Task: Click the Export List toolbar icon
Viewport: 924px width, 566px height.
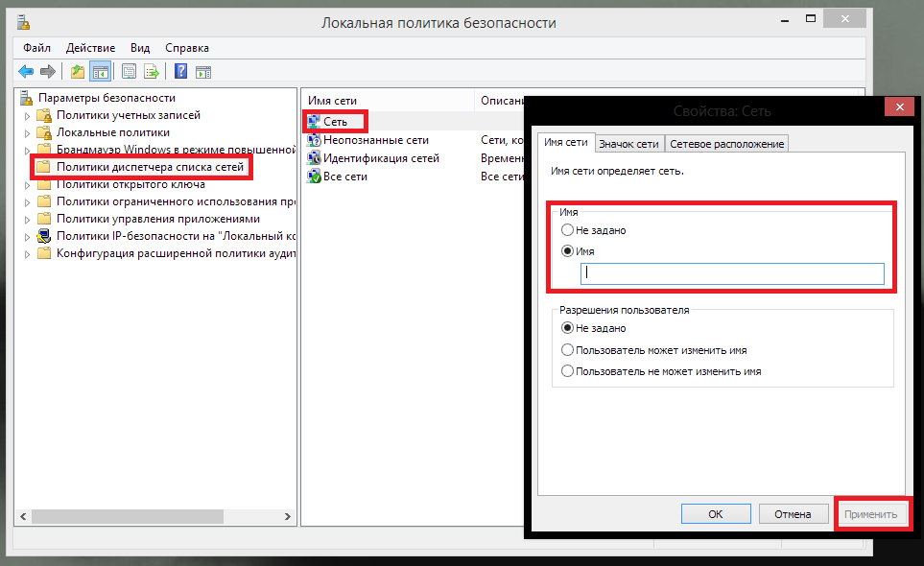Action: 150,71
